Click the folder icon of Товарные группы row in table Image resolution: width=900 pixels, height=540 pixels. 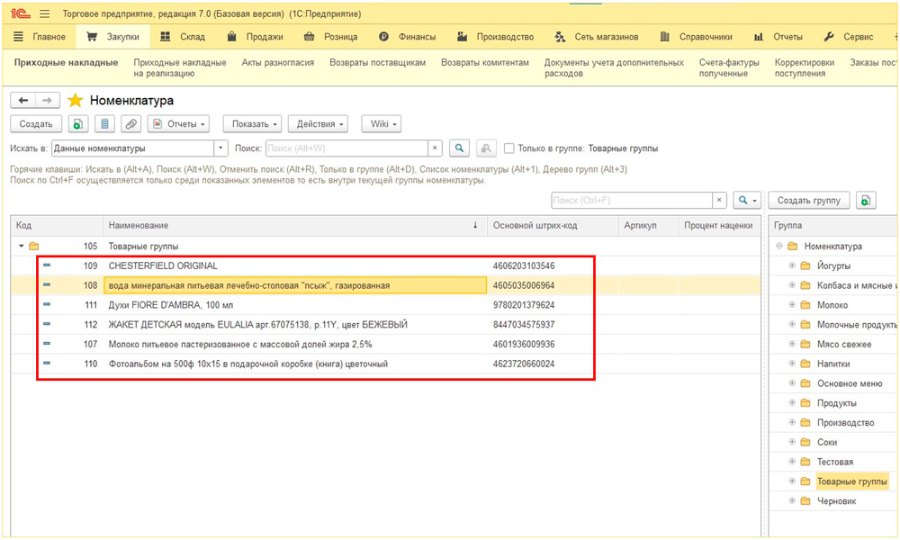pyautogui.click(x=34, y=246)
